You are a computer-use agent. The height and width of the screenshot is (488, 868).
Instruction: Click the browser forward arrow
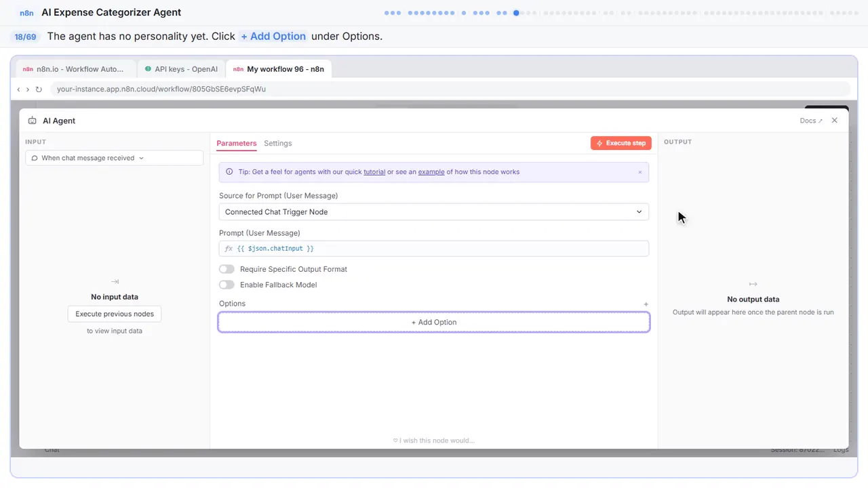(28, 89)
